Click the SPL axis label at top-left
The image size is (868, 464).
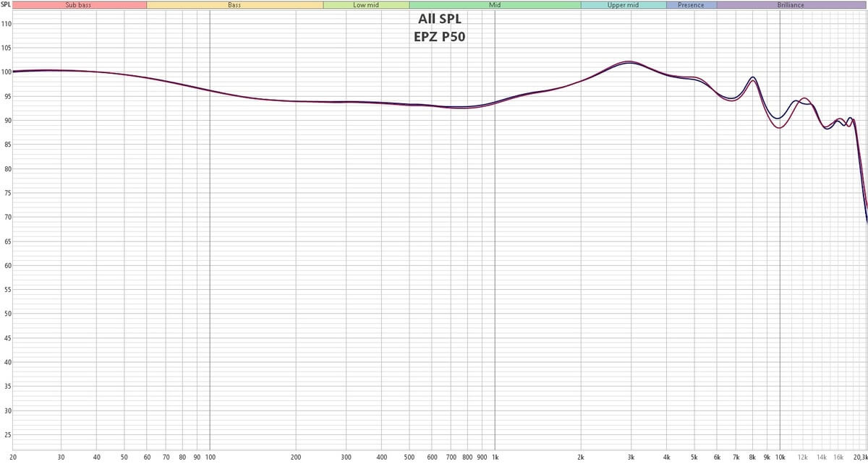(6, 4)
